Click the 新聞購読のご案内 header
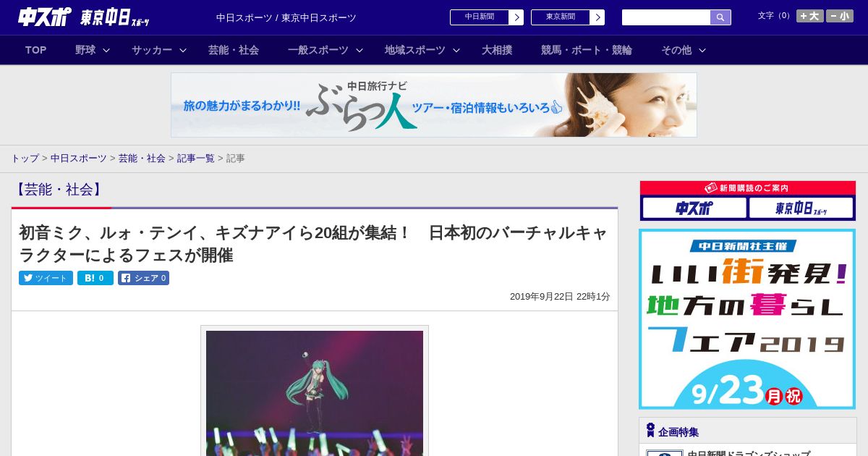The height and width of the screenshot is (456, 868). (x=748, y=188)
